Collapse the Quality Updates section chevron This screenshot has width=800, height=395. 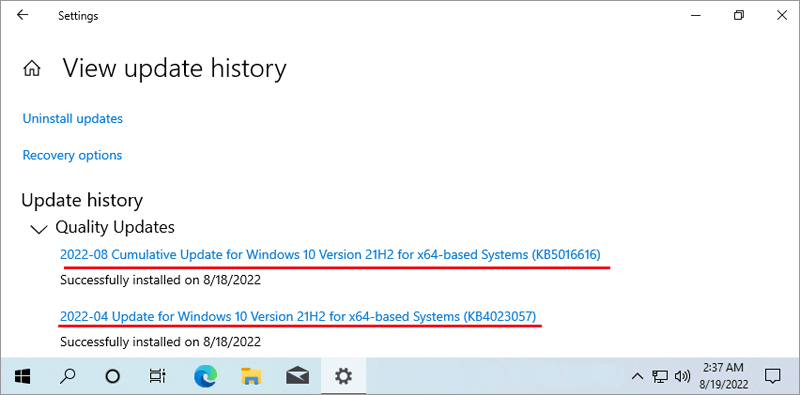tap(39, 230)
